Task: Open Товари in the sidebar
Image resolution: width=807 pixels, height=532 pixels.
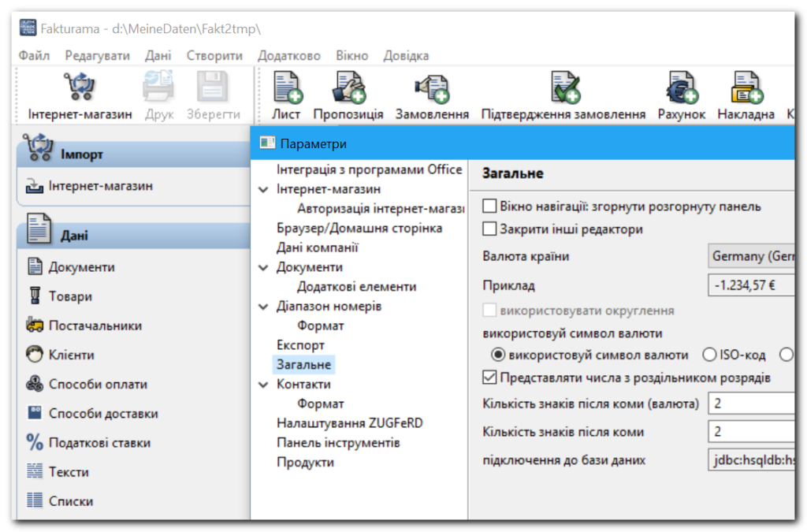Action: (x=60, y=296)
